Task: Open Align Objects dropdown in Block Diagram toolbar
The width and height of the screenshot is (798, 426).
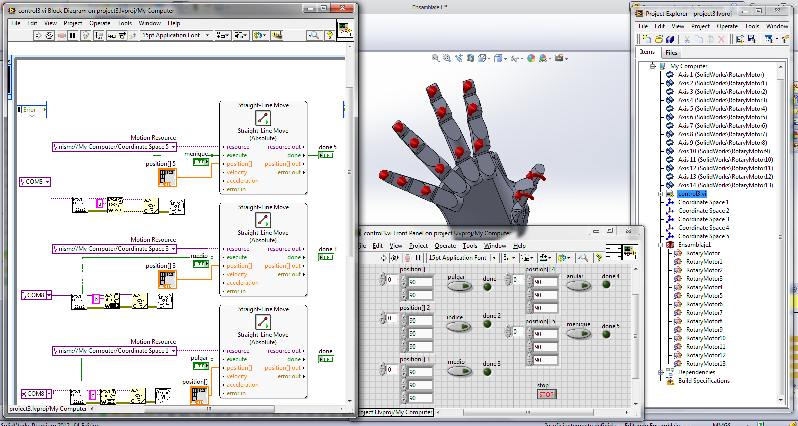Action: click(x=223, y=35)
